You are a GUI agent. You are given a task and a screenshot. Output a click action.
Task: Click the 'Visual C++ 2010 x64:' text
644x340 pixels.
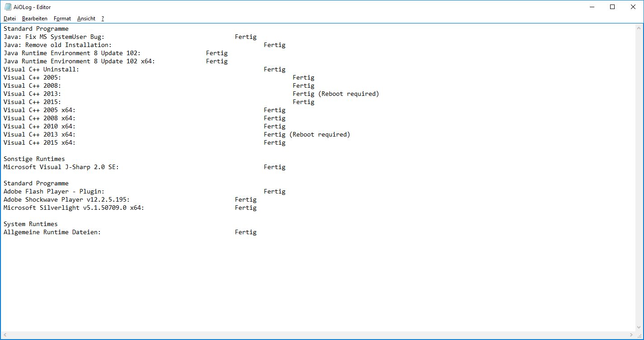tap(39, 127)
